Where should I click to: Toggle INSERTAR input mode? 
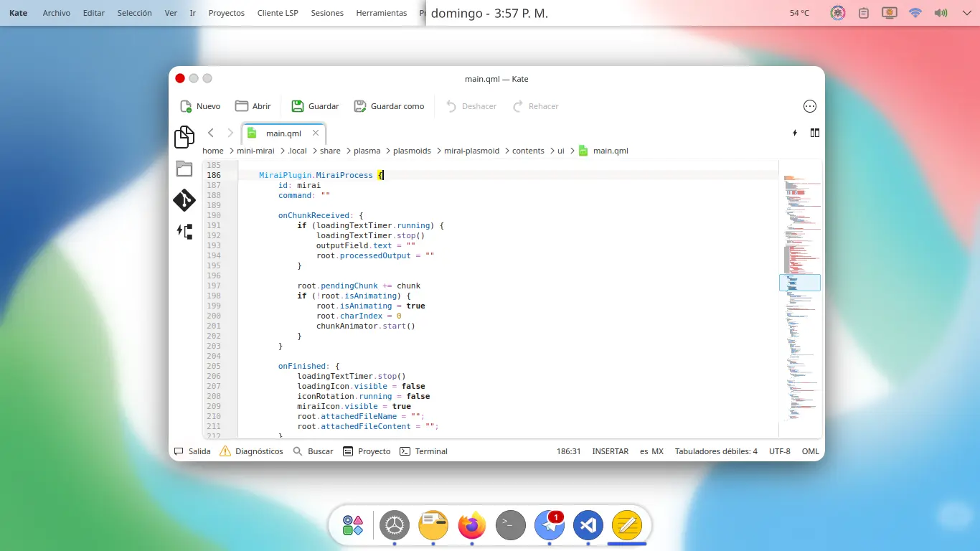610,451
